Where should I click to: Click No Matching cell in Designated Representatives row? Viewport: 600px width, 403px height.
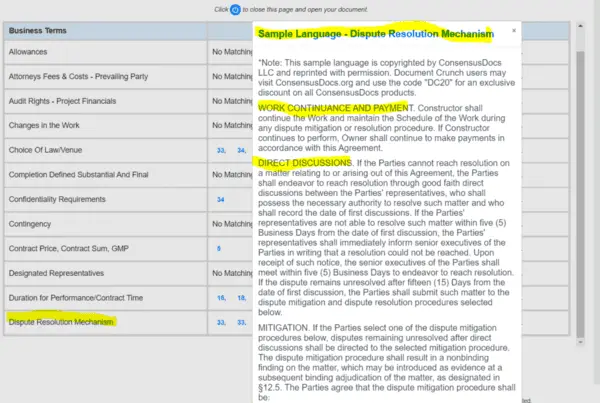(x=232, y=273)
